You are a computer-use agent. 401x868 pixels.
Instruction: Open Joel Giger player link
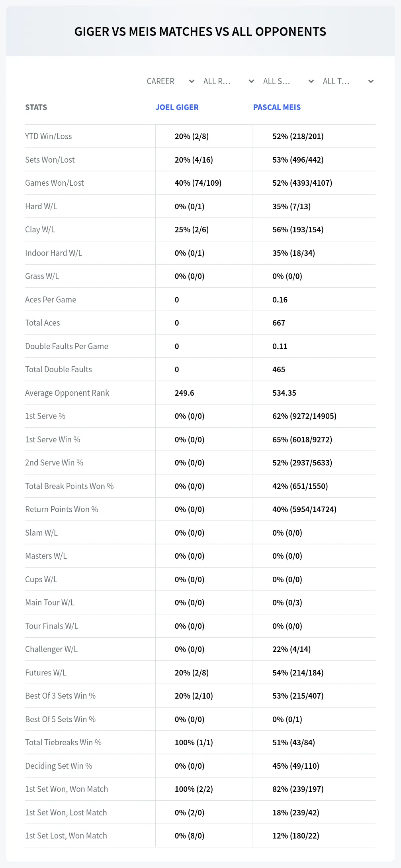177,107
